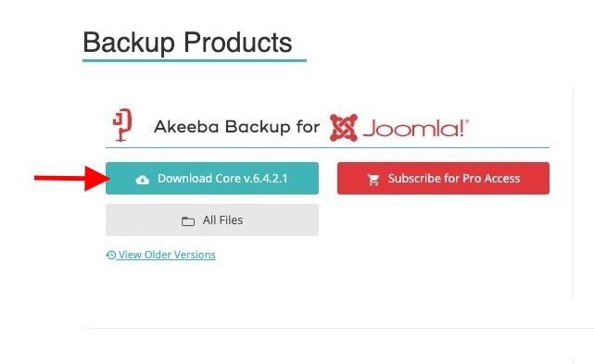Click the All Files label text
The width and height of the screenshot is (594, 364).
point(222,220)
